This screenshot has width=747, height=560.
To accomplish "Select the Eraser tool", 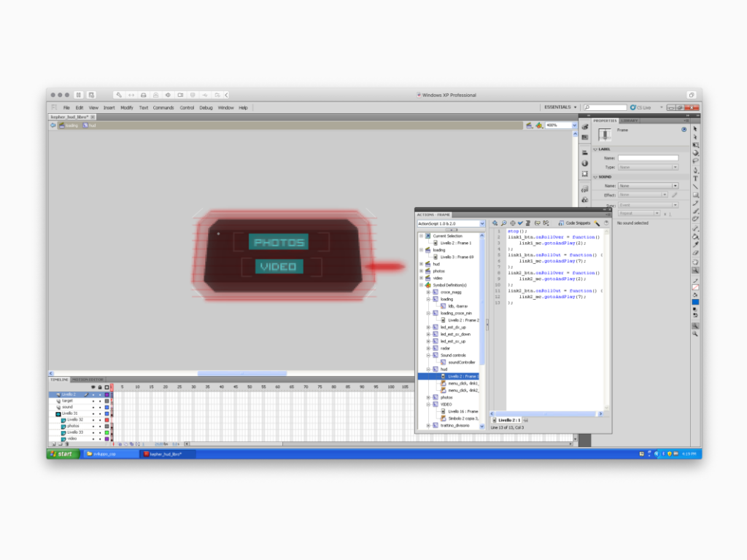I will (x=695, y=253).
